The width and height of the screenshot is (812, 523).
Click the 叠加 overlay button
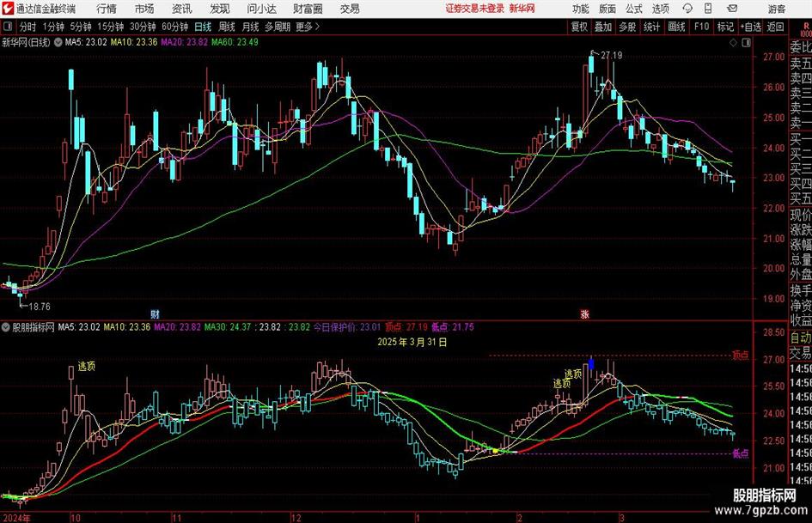tap(603, 27)
